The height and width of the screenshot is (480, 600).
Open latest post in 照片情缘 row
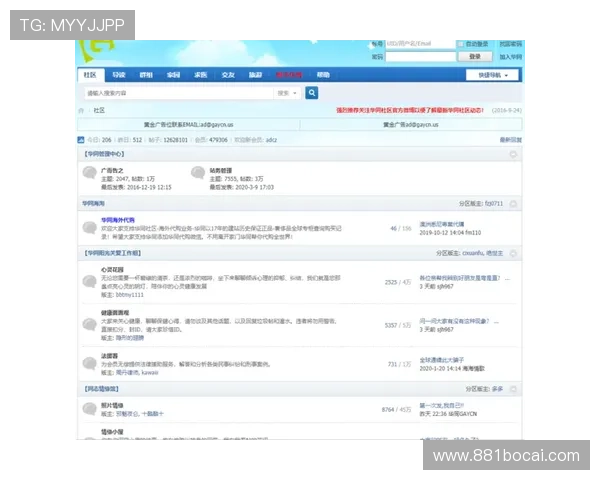tap(442, 405)
